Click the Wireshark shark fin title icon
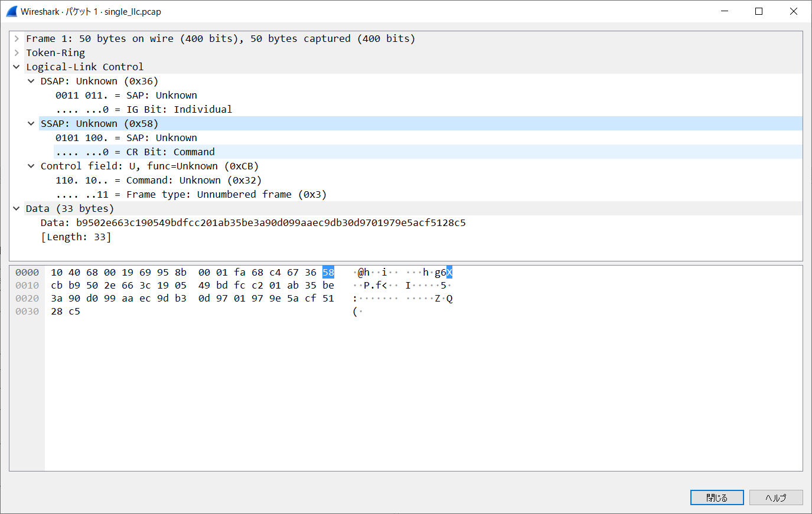The width and height of the screenshot is (812, 514). (11, 11)
